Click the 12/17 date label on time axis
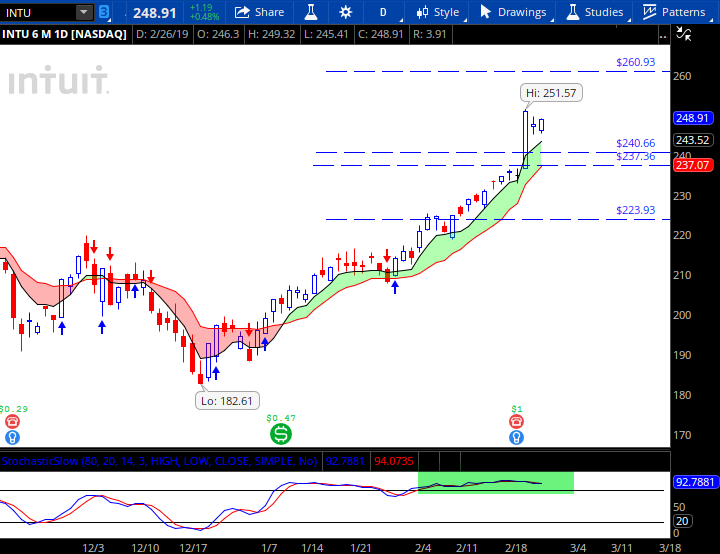This screenshot has width=720, height=554. (193, 548)
